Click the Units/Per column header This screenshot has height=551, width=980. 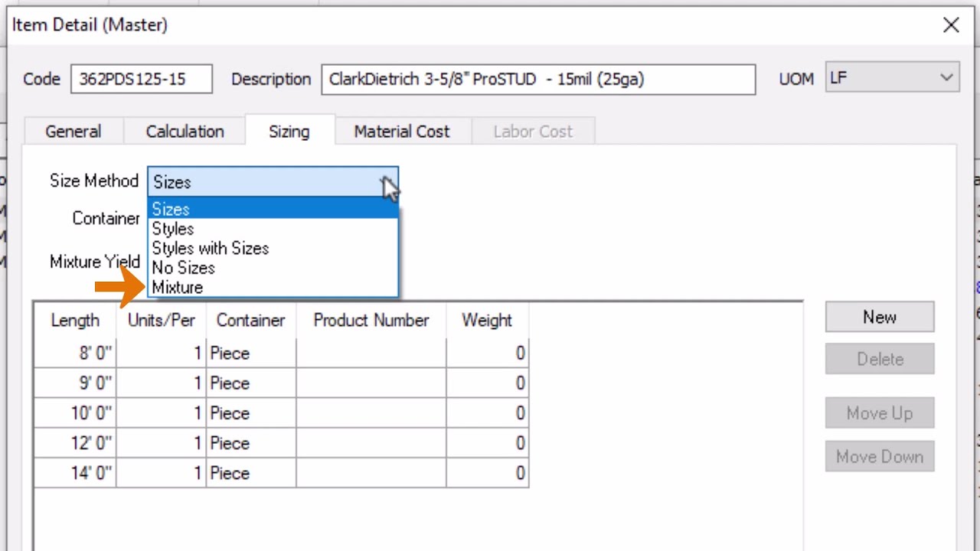161,321
